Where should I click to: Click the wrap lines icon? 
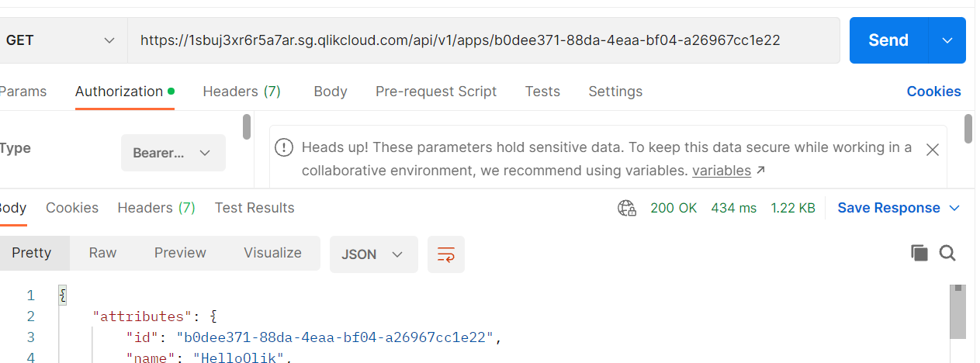point(446,254)
